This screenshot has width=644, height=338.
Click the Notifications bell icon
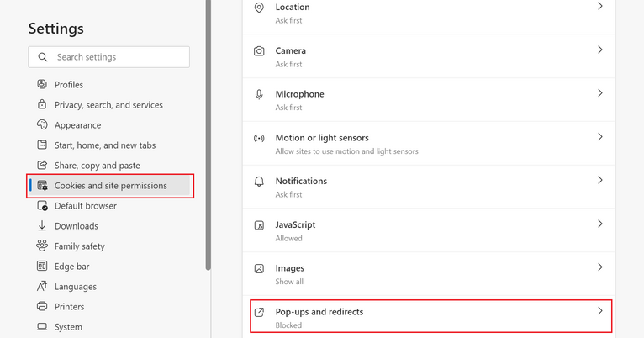coord(259,182)
